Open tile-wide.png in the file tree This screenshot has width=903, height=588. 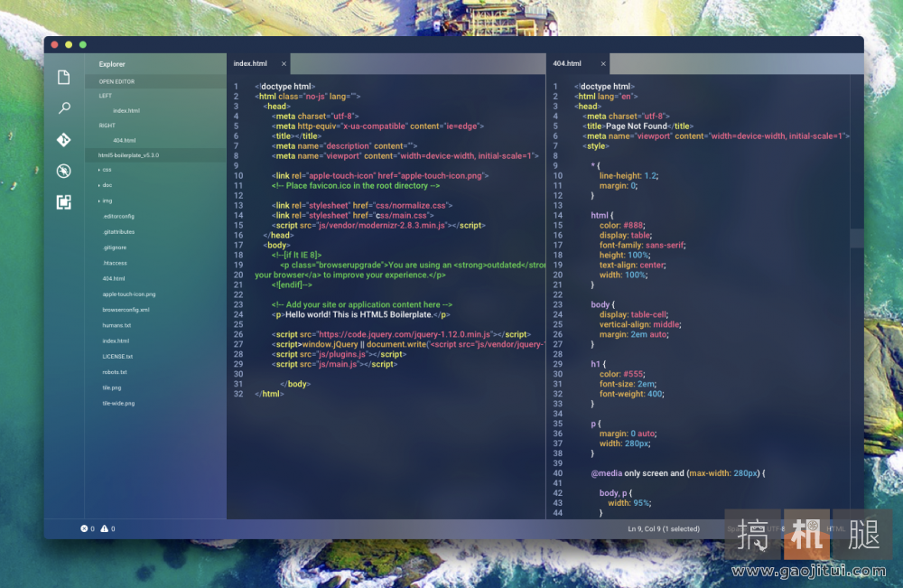[118, 403]
